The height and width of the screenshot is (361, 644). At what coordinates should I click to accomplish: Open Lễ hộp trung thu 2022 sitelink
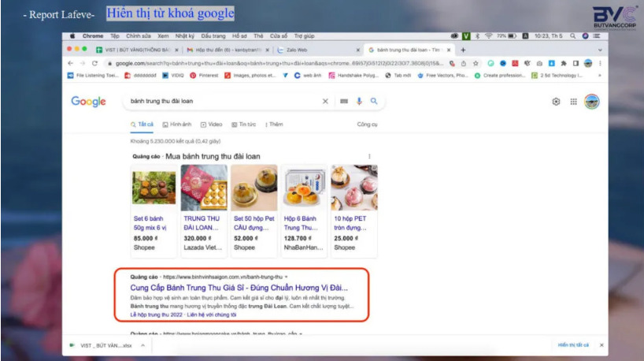(x=156, y=315)
